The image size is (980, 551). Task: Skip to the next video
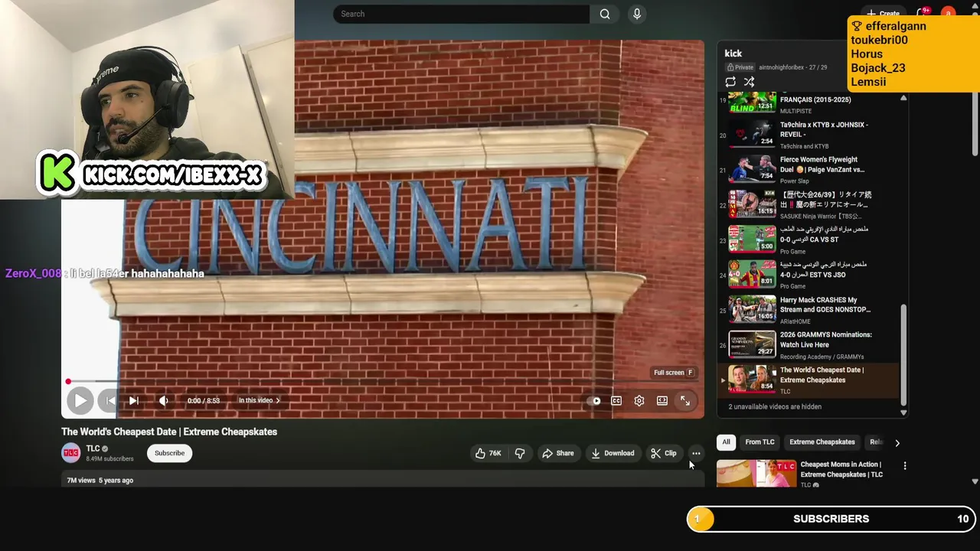[x=133, y=400]
